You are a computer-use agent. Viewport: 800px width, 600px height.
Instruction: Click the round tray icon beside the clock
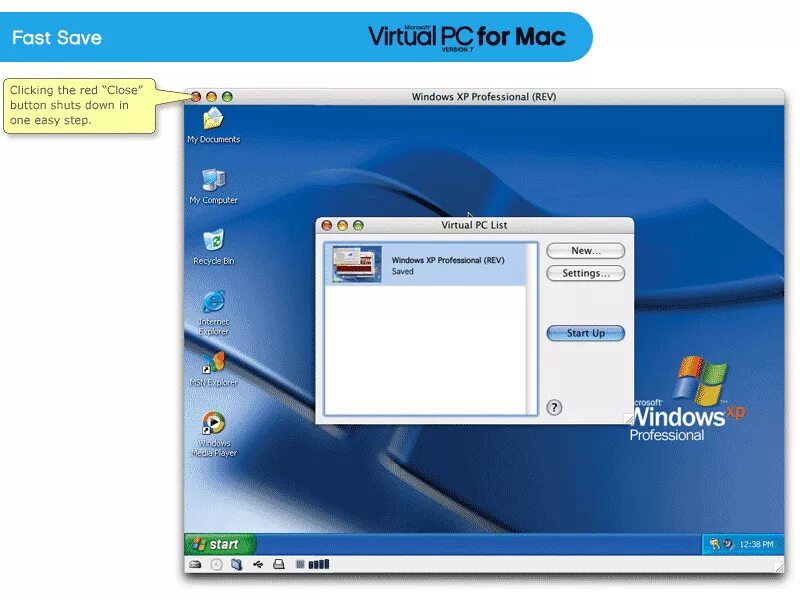click(x=728, y=544)
